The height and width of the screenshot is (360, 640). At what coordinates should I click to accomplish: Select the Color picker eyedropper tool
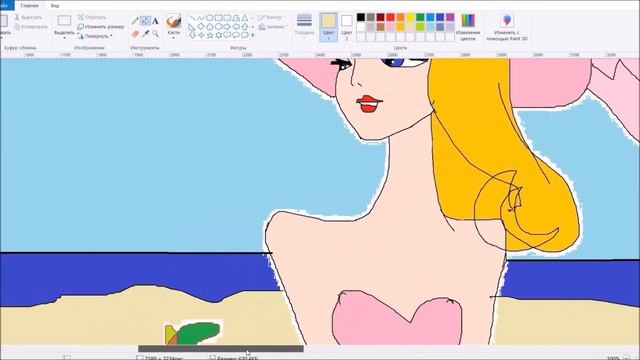point(145,33)
